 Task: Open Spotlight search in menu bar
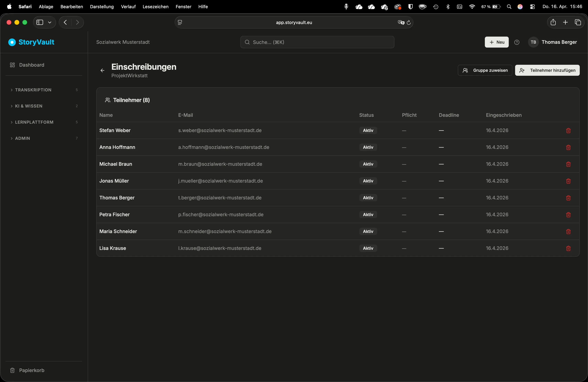[509, 7]
